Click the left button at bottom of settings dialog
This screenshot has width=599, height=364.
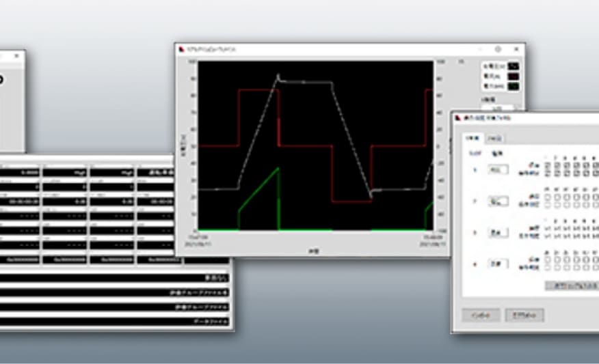tap(481, 315)
